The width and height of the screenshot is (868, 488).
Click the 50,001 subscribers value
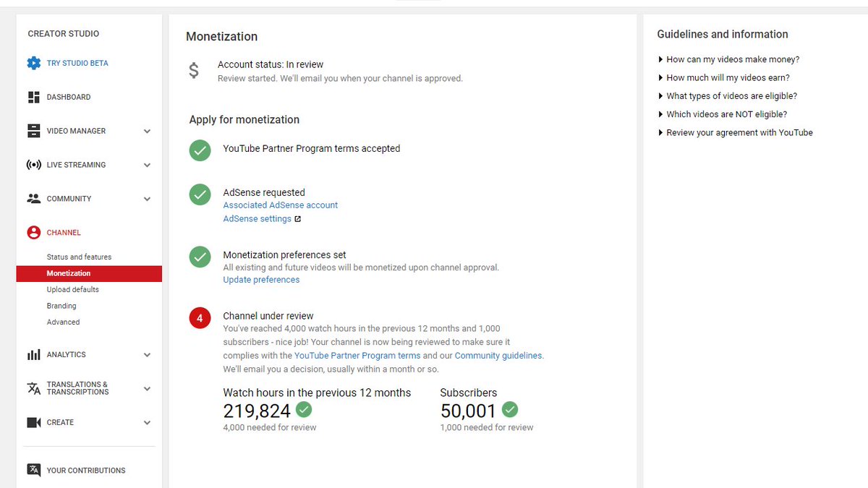pyautogui.click(x=469, y=411)
